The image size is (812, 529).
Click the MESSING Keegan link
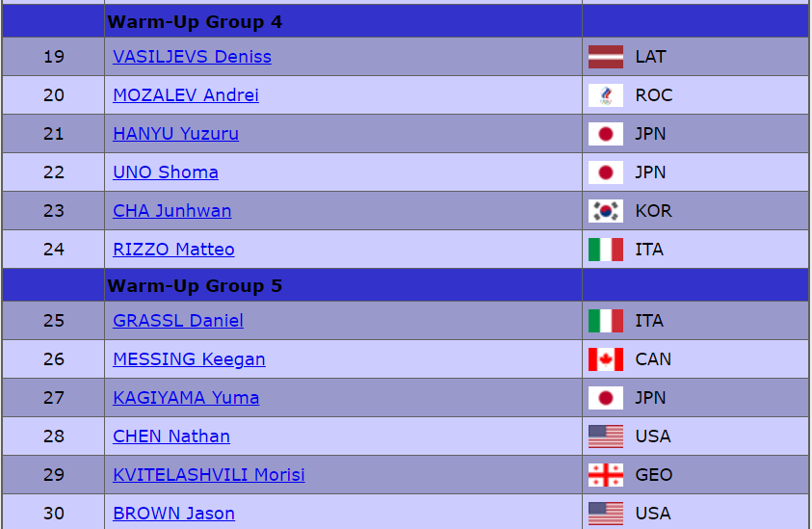coord(189,359)
